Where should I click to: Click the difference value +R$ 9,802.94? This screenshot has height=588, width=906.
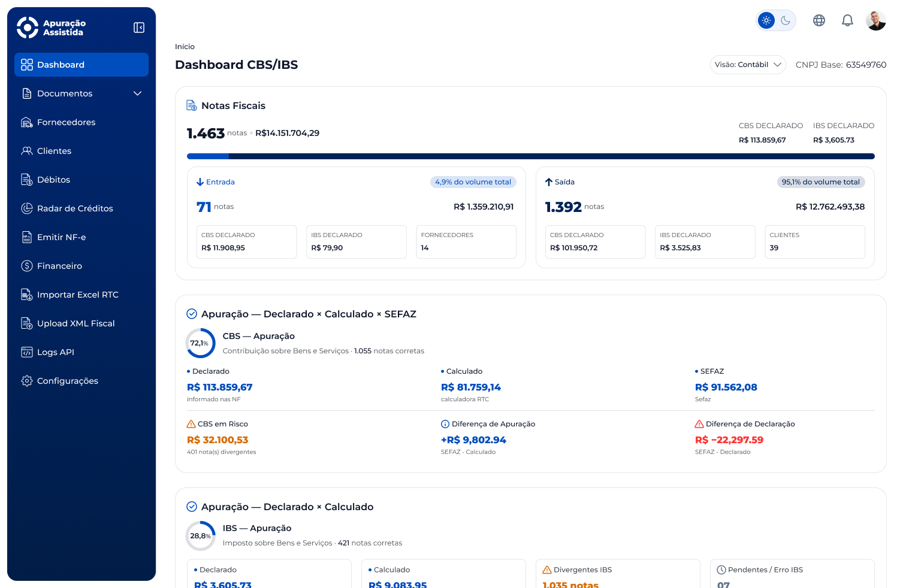coord(473,440)
